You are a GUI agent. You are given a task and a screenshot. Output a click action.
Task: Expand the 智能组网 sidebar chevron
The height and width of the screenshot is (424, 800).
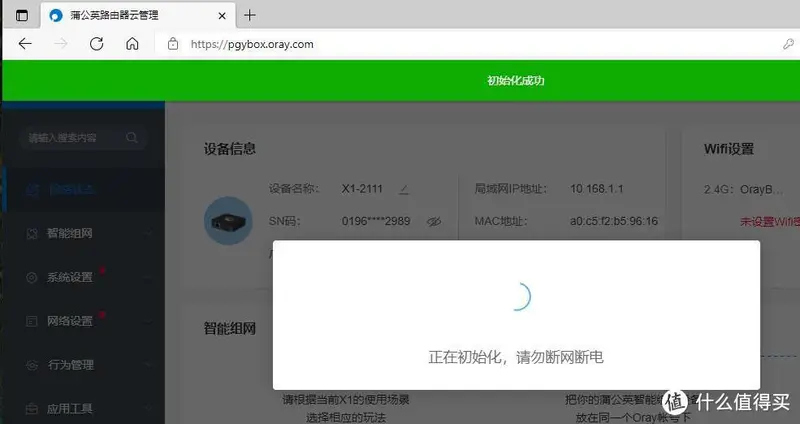pos(148,233)
